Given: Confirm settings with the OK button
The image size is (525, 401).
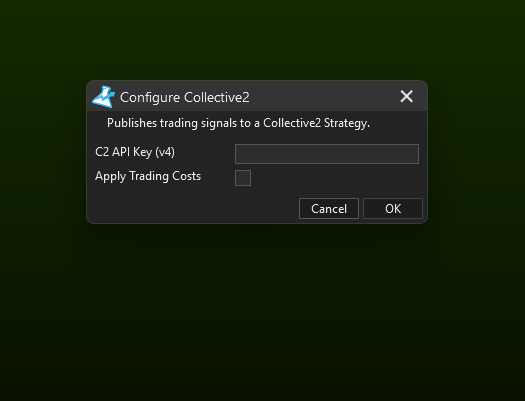Looking at the screenshot, I should point(393,209).
